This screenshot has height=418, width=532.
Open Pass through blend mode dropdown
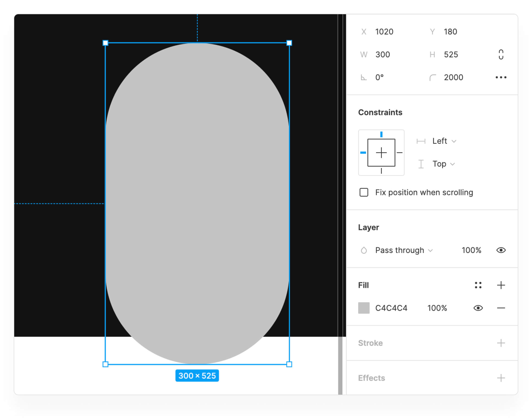click(404, 250)
